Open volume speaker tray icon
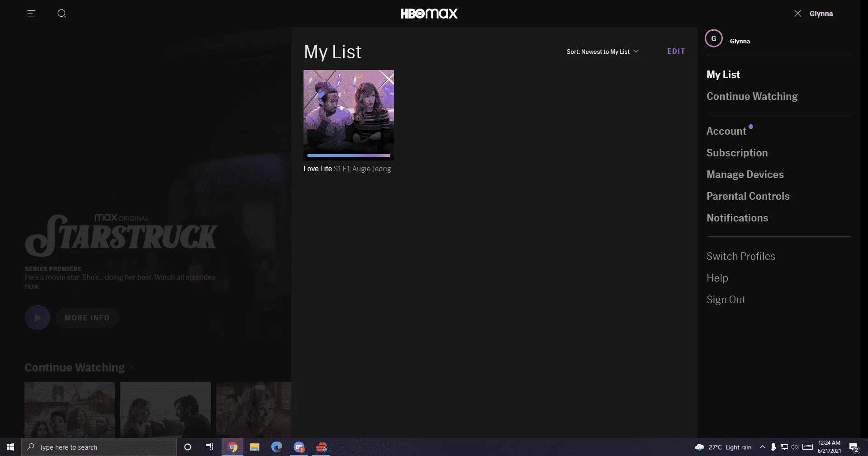 [795, 447]
